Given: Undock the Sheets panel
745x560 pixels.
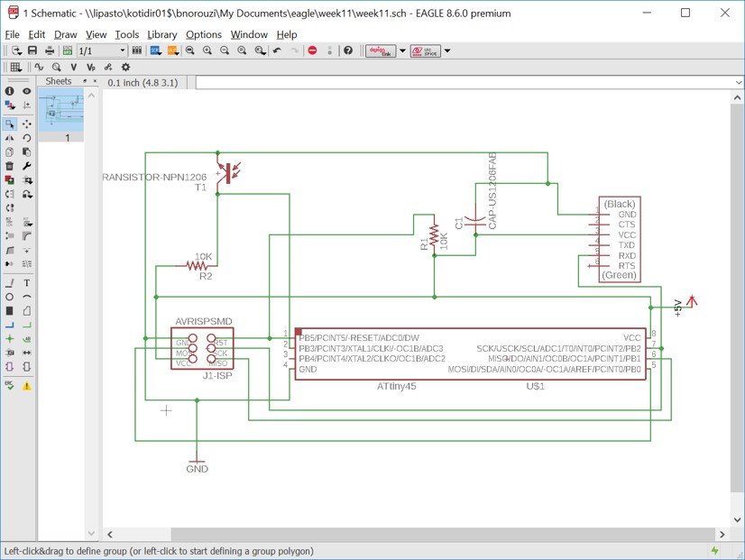Looking at the screenshot, I should [85, 81].
